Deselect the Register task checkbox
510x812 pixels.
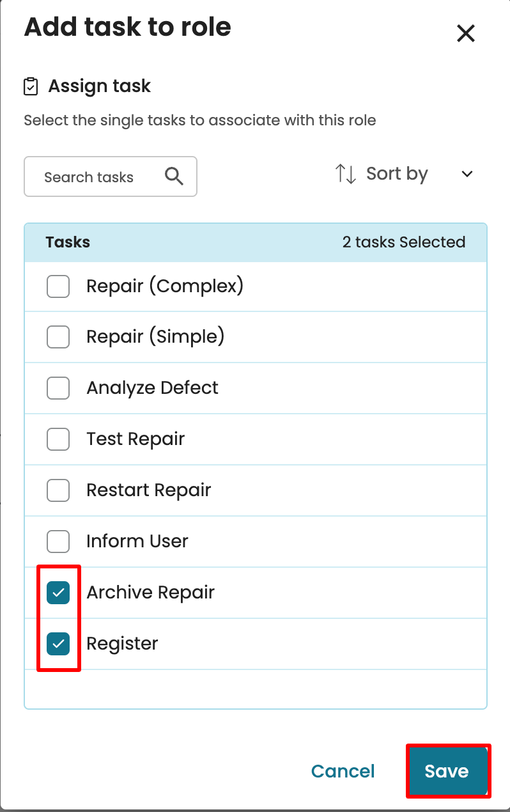click(x=58, y=644)
